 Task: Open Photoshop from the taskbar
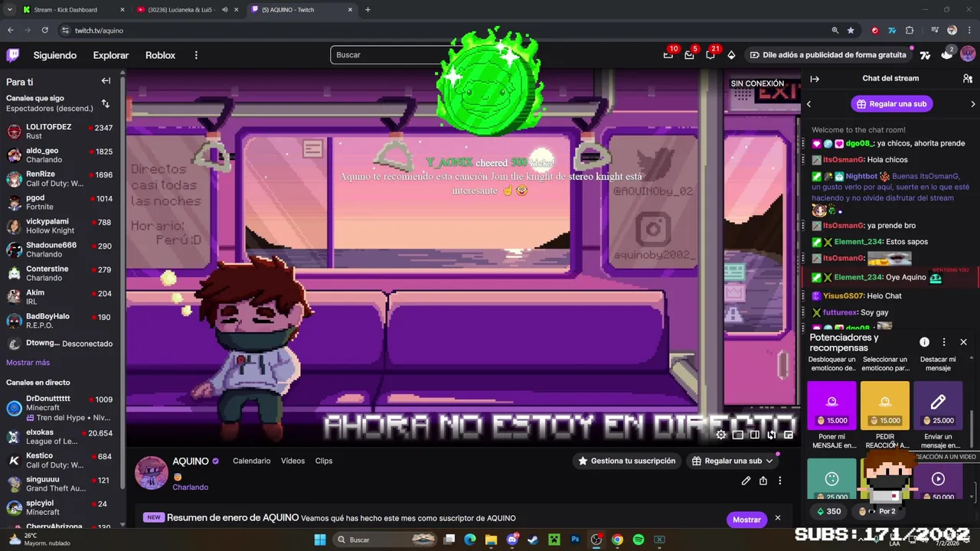pyautogui.click(x=575, y=540)
